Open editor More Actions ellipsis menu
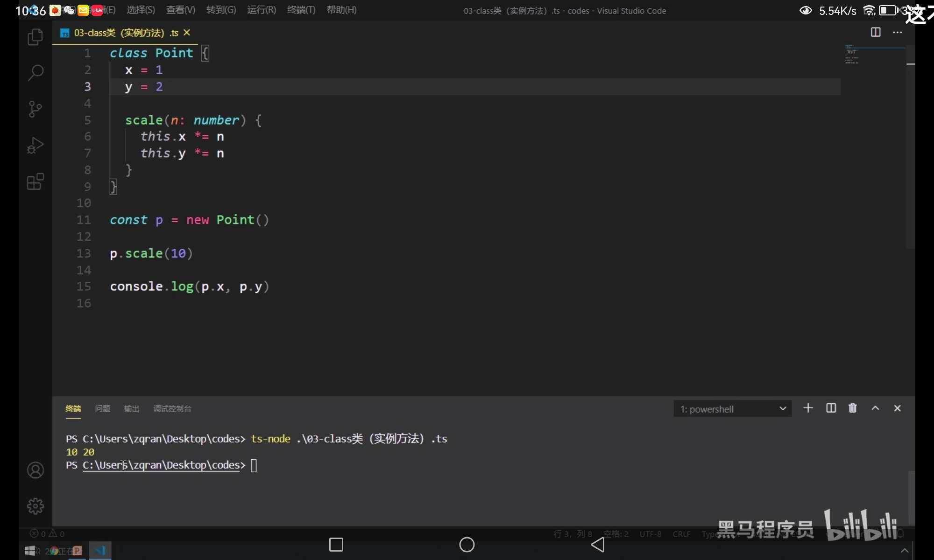Screen dimensions: 934x560 [897, 32]
